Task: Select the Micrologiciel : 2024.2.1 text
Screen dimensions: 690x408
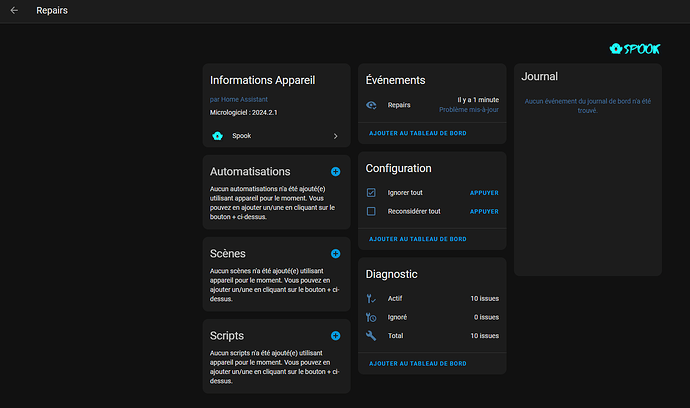Action: click(x=243, y=112)
